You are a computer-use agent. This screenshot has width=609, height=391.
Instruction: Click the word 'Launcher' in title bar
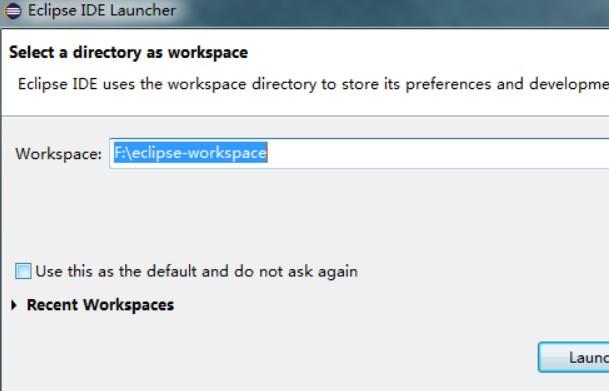point(143,10)
